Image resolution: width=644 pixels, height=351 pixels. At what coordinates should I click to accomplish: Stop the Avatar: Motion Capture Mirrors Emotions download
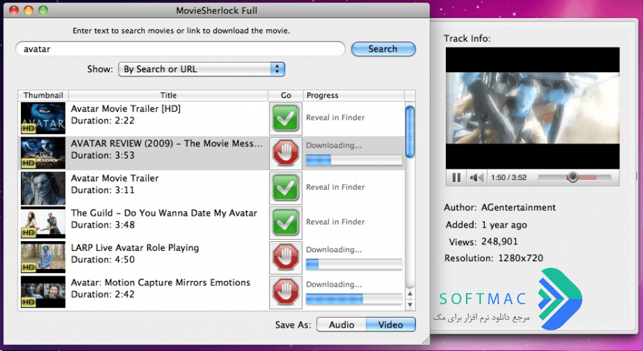click(285, 292)
